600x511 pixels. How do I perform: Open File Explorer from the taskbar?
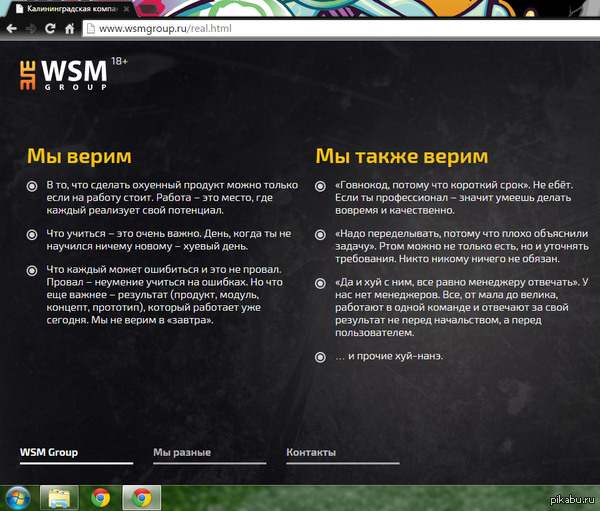click(59, 498)
